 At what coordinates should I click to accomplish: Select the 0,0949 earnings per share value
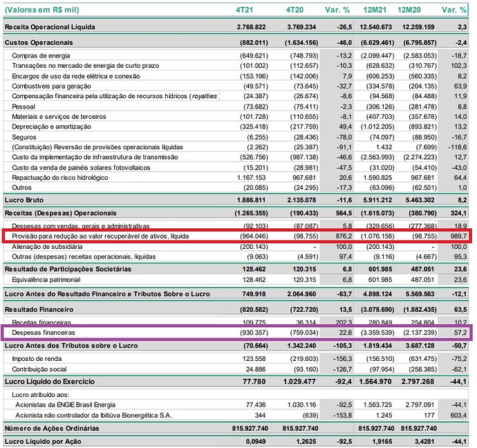coord(255,442)
